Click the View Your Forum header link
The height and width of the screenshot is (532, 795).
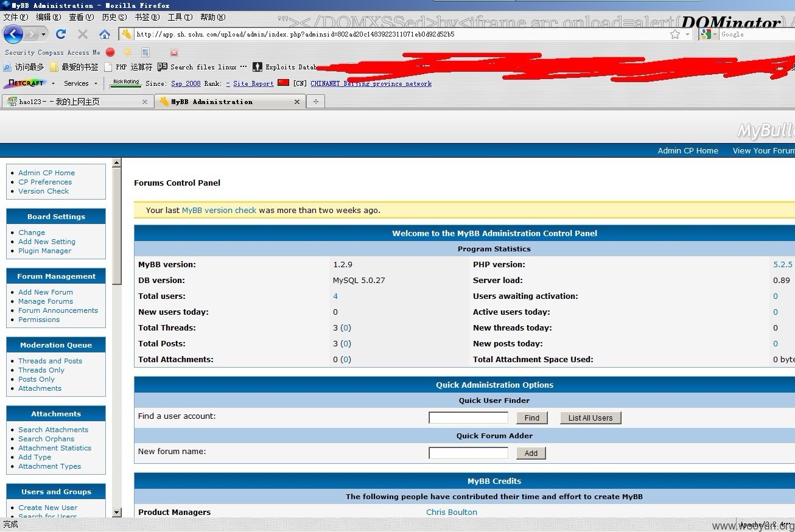click(x=763, y=150)
